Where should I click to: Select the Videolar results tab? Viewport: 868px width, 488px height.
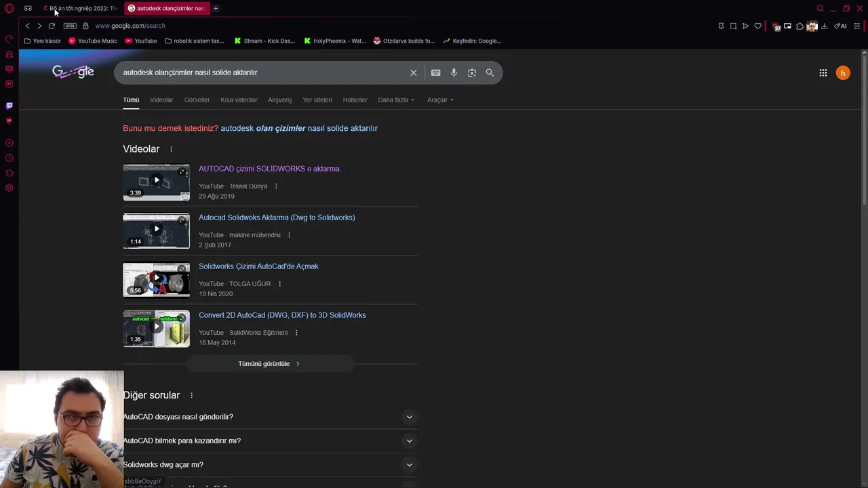(x=161, y=100)
